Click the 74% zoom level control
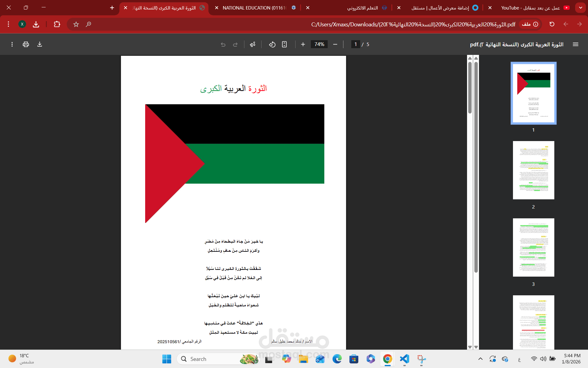 click(319, 44)
